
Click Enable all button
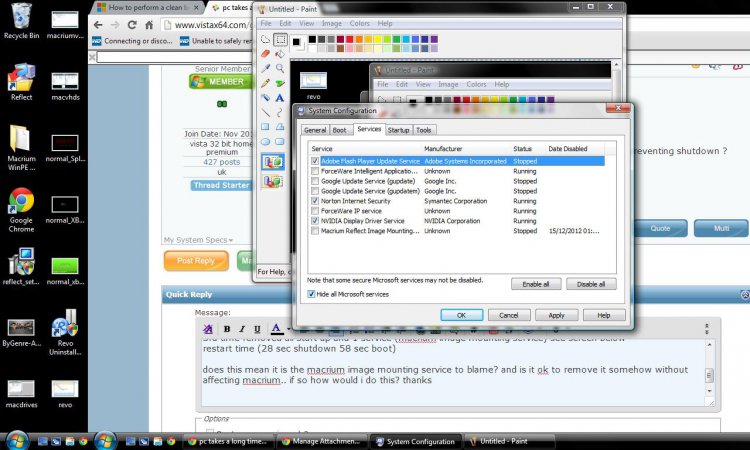[x=536, y=284]
